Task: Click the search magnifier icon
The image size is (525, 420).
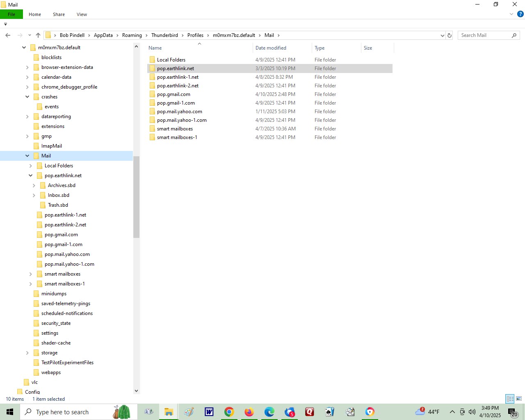Action: (514, 35)
